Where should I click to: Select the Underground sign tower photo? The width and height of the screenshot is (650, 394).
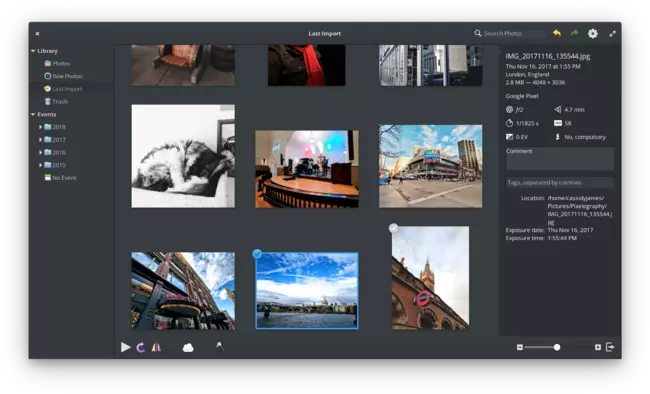(x=430, y=278)
